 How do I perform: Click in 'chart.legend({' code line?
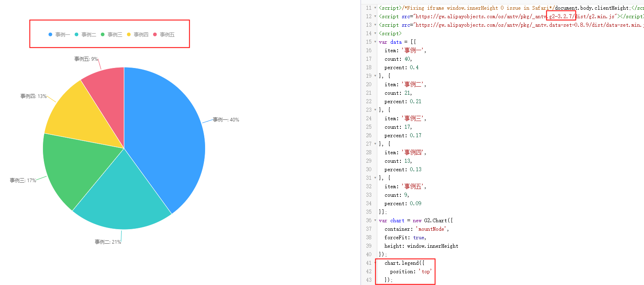pyautogui.click(x=404, y=263)
